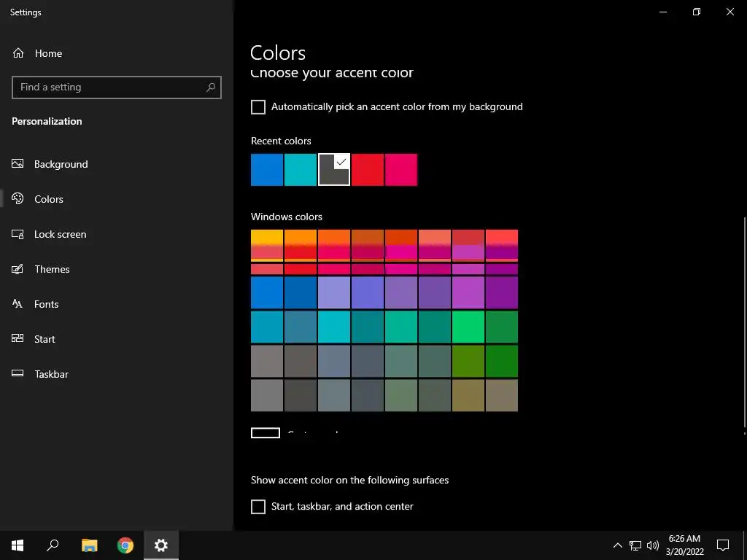Pick the blue swatch in Recent colors
Viewport: 747px width, 560px height.
(267, 169)
